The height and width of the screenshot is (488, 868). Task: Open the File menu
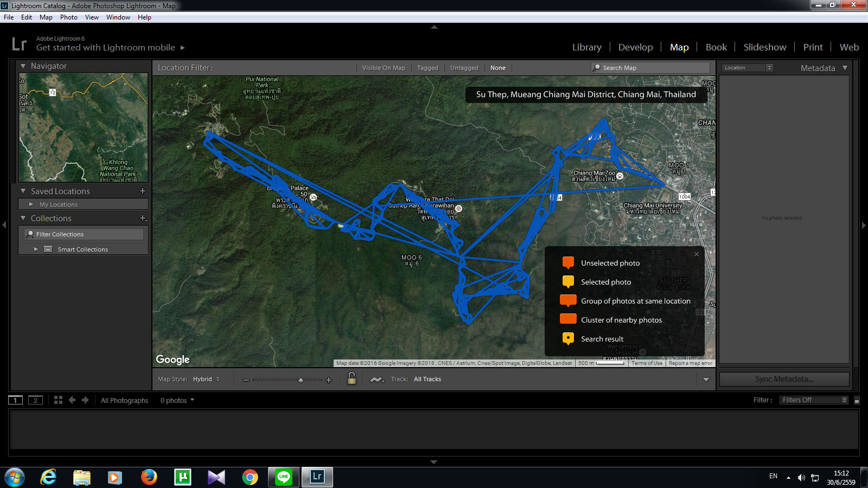(9, 17)
